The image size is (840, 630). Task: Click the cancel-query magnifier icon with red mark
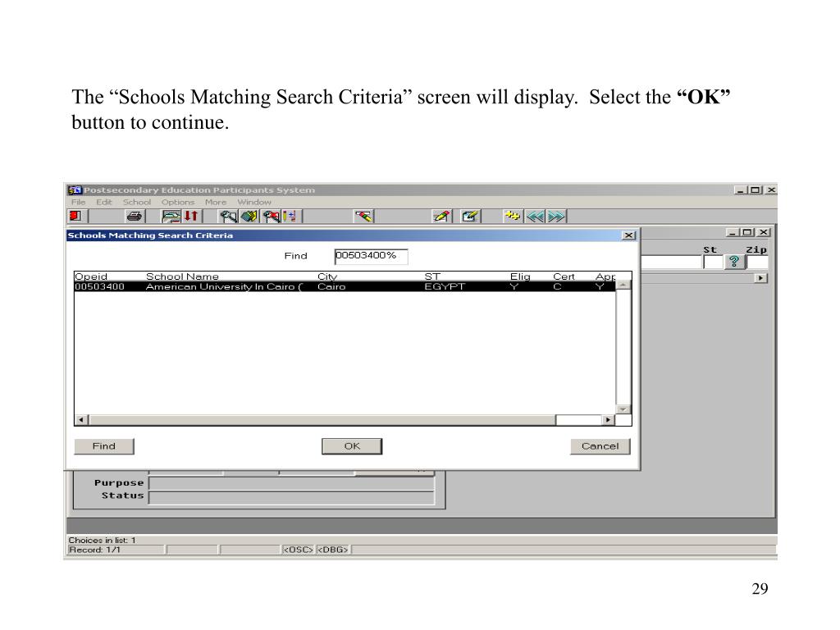(x=271, y=216)
